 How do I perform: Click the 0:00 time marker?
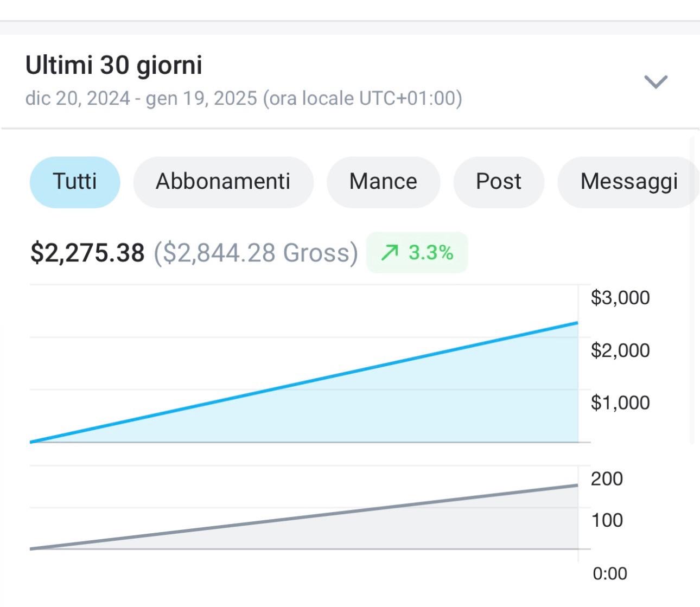[x=609, y=573]
